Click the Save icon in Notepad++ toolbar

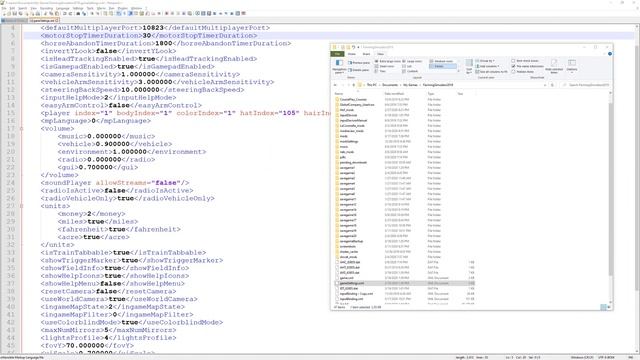[15, 13]
